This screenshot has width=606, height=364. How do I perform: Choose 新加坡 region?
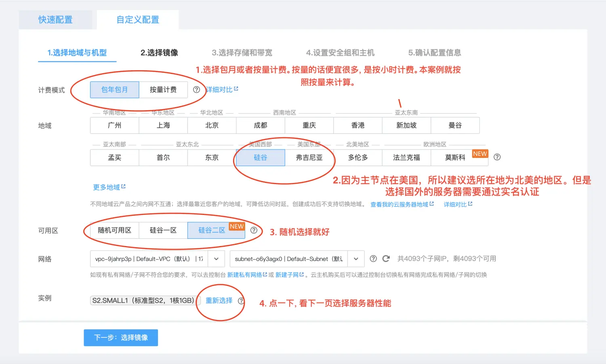tap(406, 125)
